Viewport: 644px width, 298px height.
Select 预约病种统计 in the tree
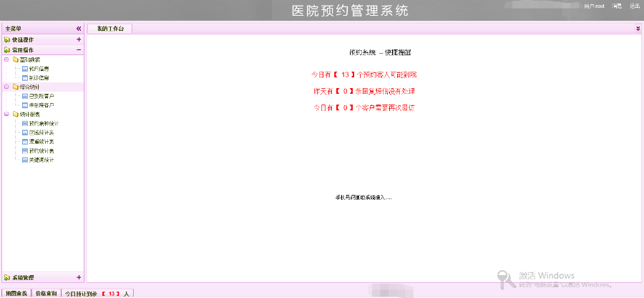point(44,124)
